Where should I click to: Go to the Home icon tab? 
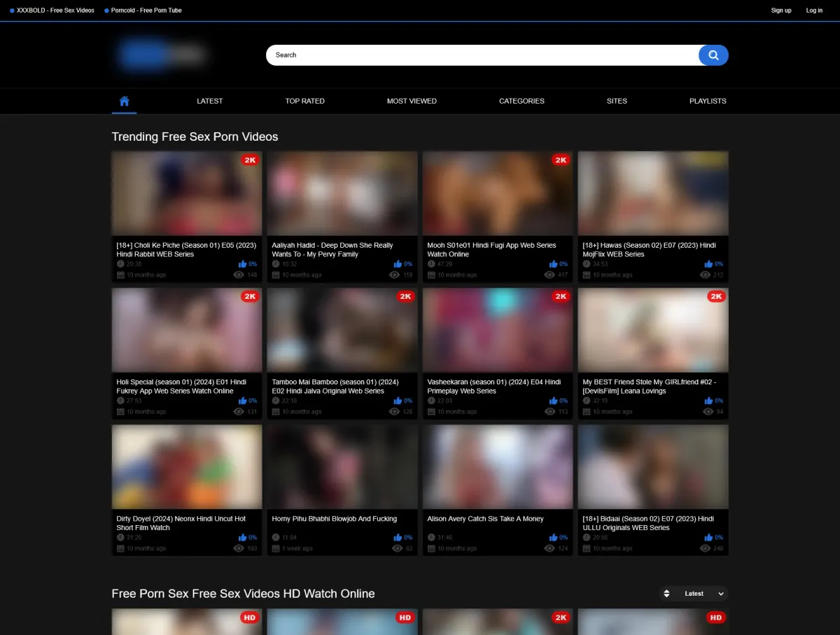[124, 101]
